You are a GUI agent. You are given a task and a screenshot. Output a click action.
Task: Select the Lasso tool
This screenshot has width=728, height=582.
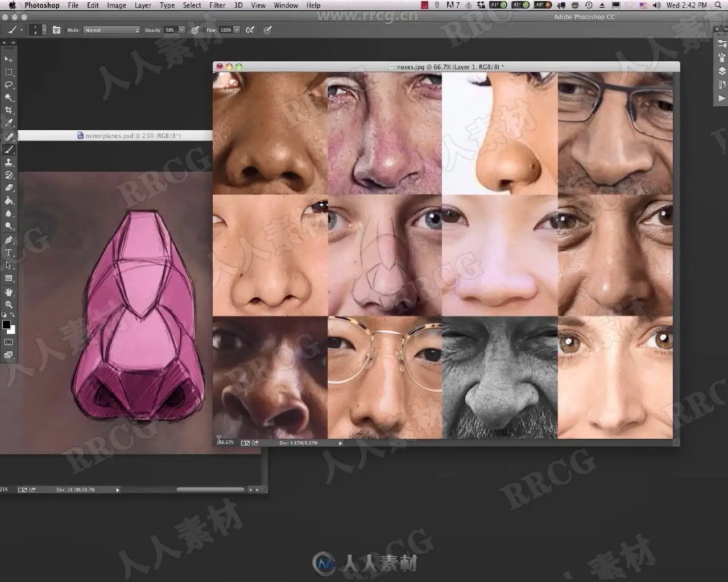point(9,85)
